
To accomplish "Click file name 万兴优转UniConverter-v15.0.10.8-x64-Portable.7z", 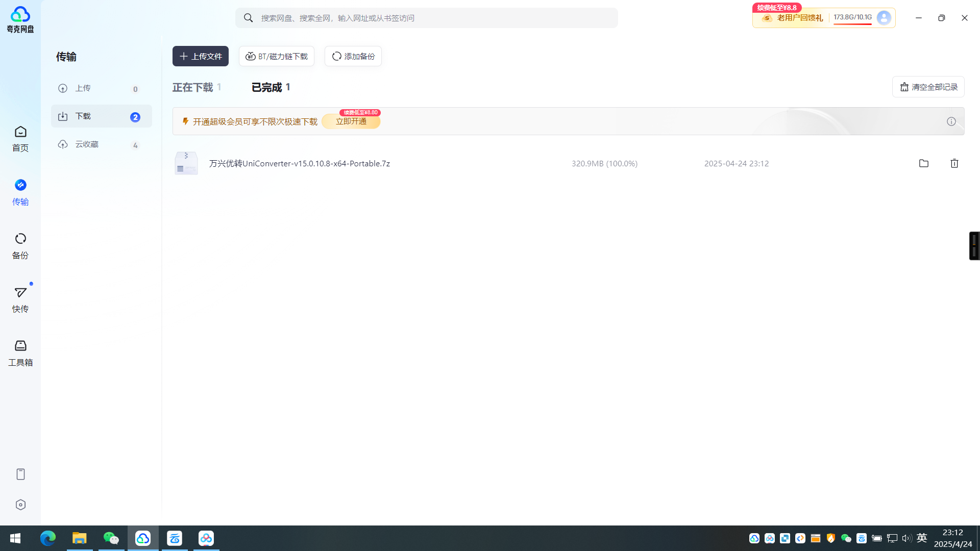I will coord(300,163).
